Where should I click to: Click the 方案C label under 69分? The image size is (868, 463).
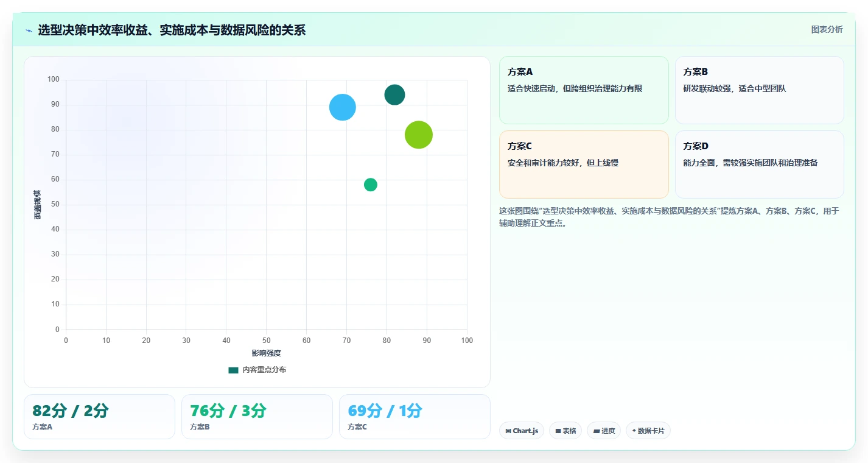click(x=357, y=427)
